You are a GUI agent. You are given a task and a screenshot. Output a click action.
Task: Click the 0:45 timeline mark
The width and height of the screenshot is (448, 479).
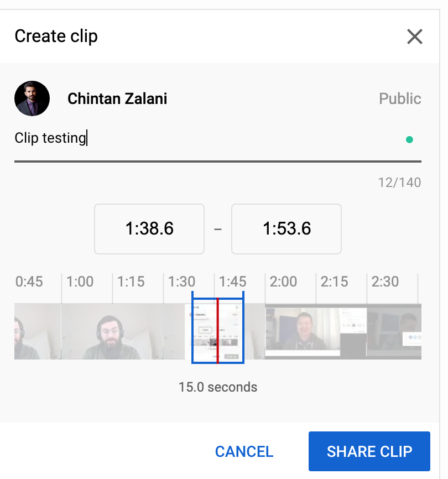point(29,282)
